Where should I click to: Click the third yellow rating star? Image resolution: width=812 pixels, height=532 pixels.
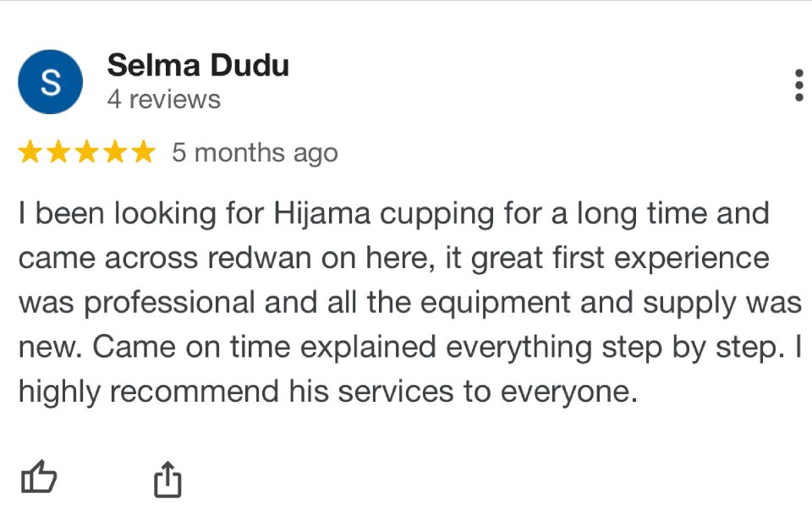[87, 151]
